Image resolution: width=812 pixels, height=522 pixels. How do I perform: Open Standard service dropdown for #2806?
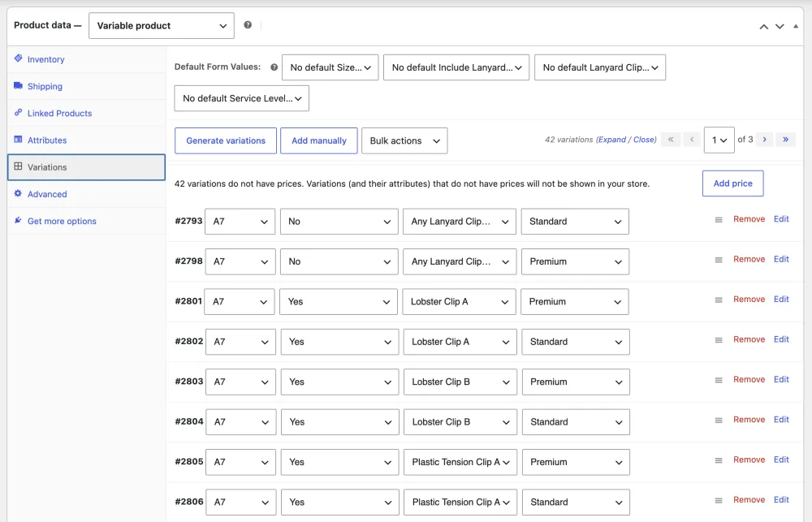[x=576, y=503]
